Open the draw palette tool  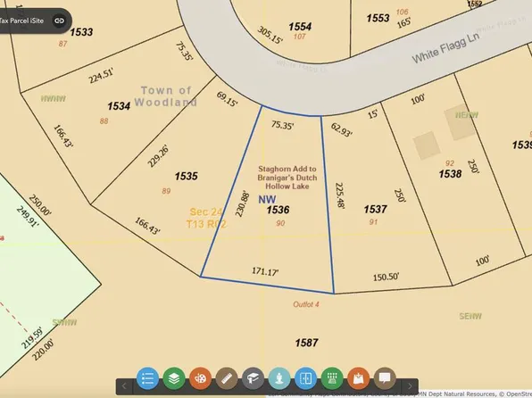click(x=200, y=378)
